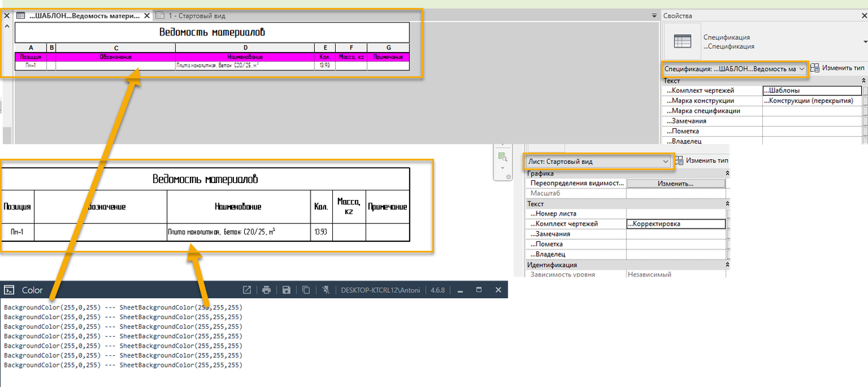
Task: Click Наименование header in the sheet table
Action: click(239, 207)
